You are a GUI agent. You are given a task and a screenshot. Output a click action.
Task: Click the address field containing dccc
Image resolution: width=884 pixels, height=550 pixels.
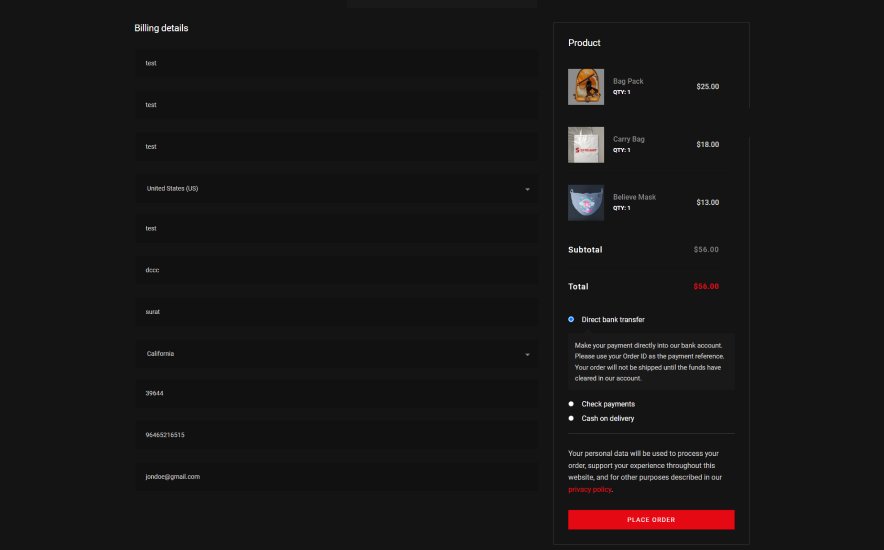pos(336,270)
